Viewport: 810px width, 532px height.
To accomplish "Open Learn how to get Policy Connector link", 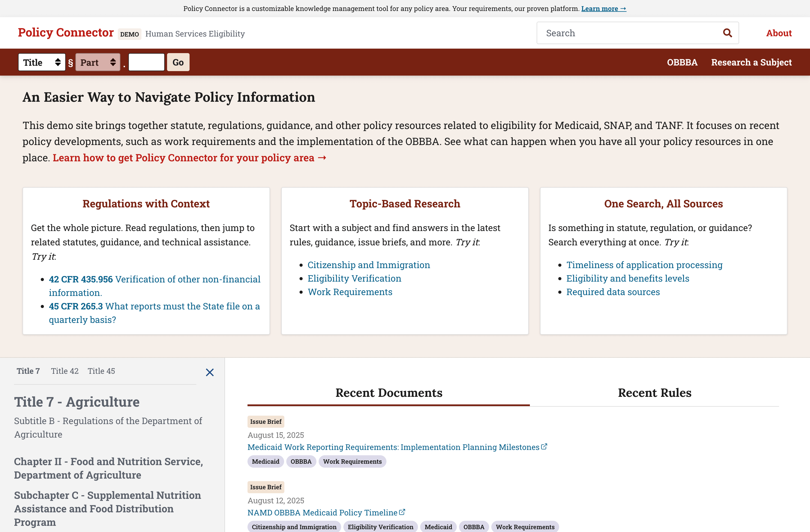I will [190, 158].
